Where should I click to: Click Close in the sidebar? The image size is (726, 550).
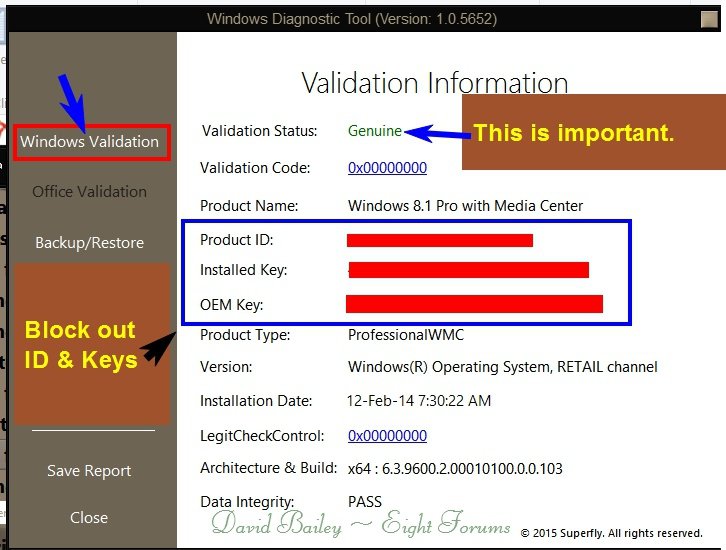pos(89,517)
